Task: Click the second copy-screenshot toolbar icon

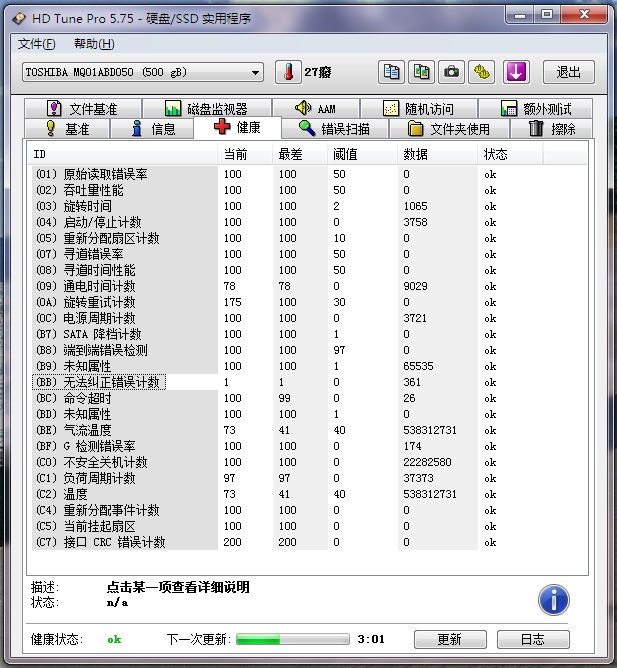Action: tap(421, 72)
